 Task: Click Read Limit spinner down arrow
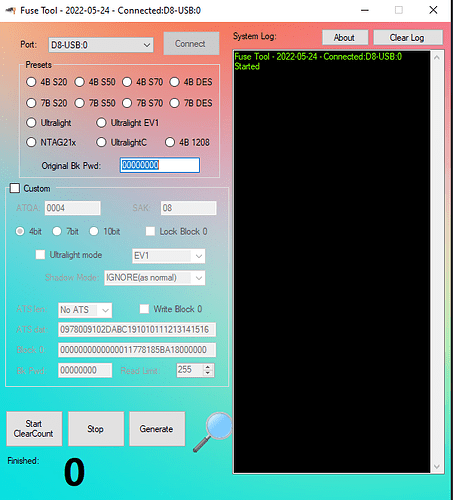pos(208,373)
